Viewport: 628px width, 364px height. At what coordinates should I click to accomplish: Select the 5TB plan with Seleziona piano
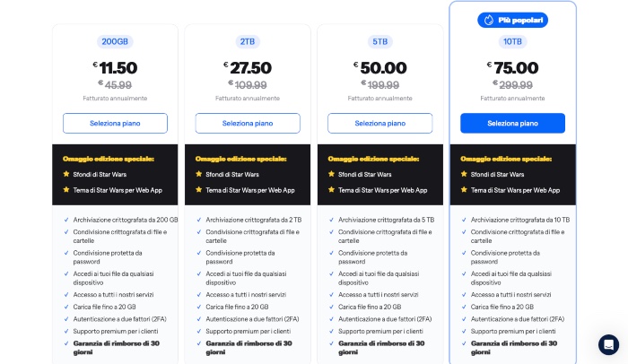tap(380, 123)
